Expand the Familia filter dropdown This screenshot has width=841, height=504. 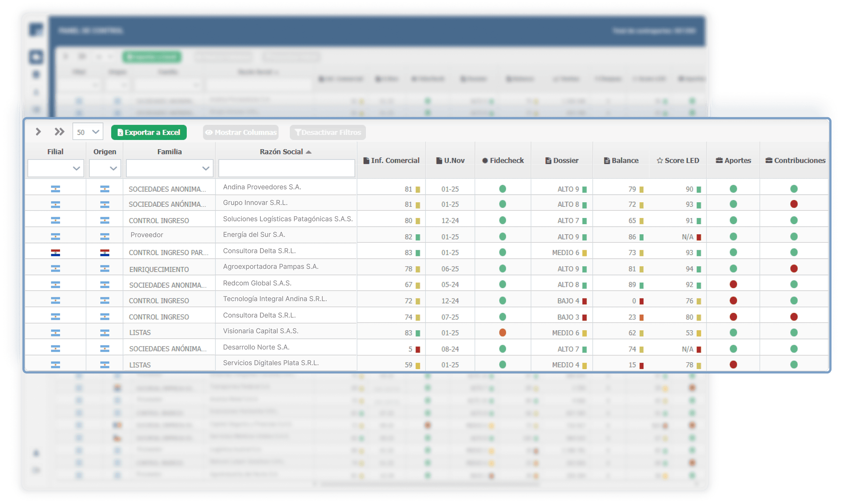pyautogui.click(x=169, y=168)
